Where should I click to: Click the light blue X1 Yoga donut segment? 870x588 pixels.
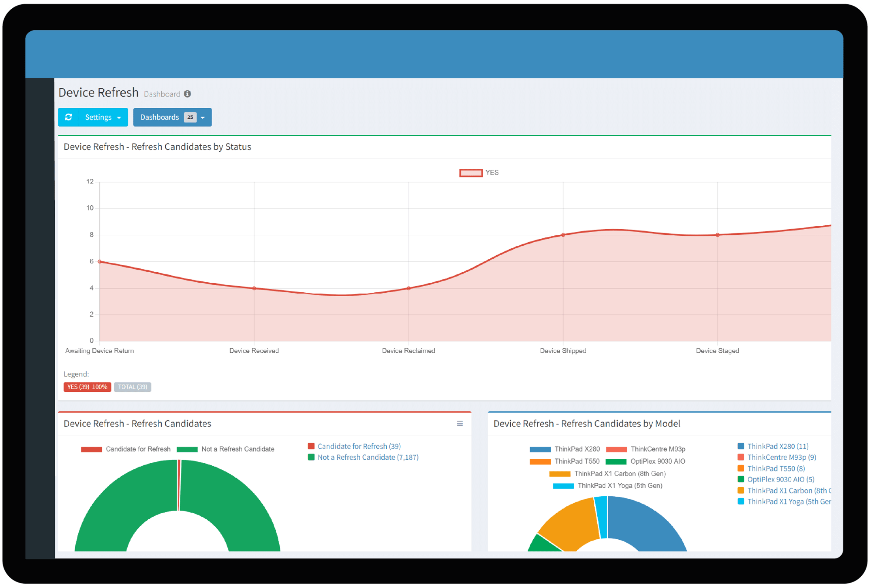602,518
